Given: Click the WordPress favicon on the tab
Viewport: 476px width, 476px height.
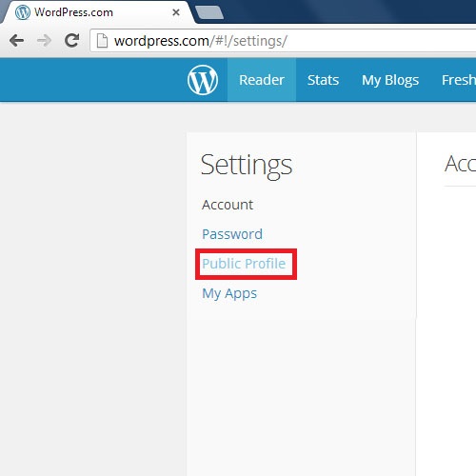Looking at the screenshot, I should click(23, 12).
